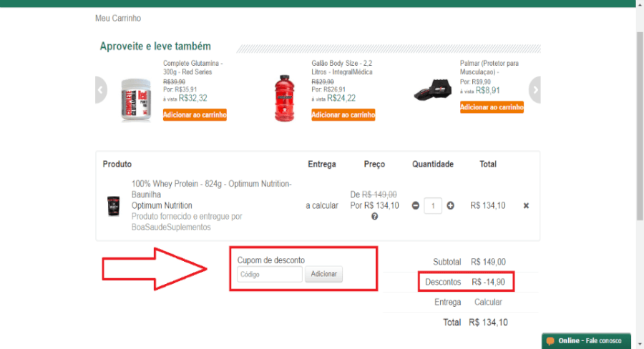Viewport: 644px width, 349px height.
Task: Click the R$8,91 à vista price
Action: [487, 90]
